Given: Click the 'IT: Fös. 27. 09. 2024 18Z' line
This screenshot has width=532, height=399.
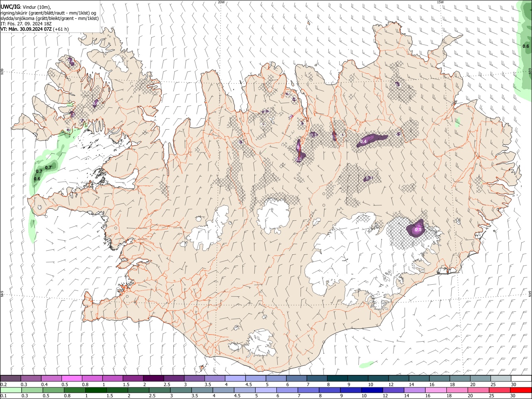Looking at the screenshot, I should pos(26,24).
